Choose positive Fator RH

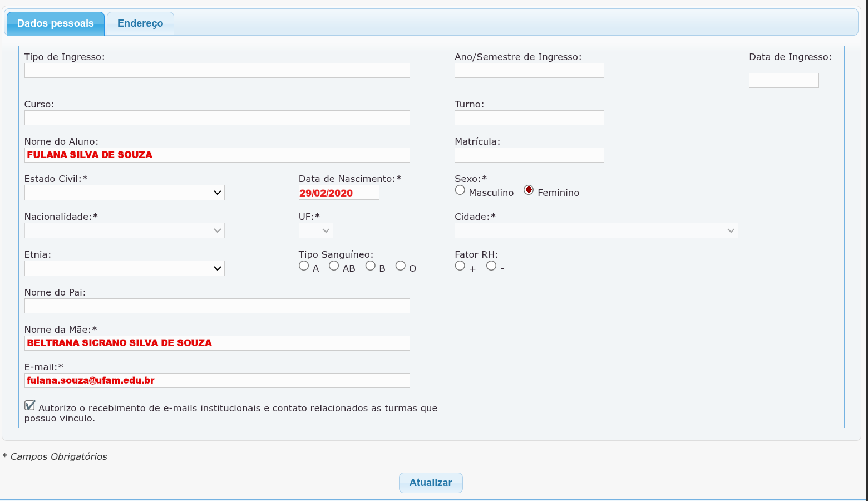pyautogui.click(x=460, y=266)
